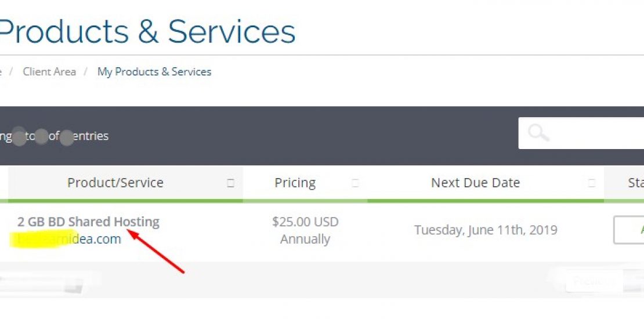Click the $25.00 USD pricing cell

pos(305,222)
